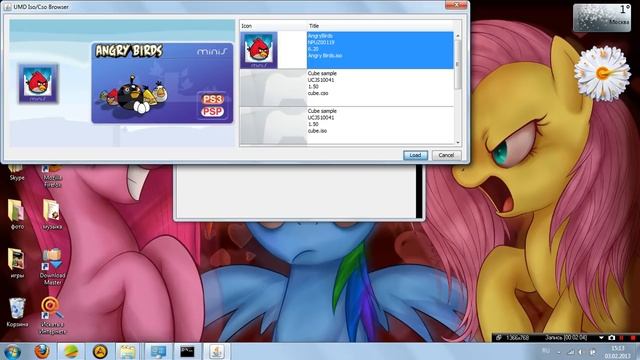The image size is (640, 360).
Task: Open the фото folder on desktop
Action: point(17,214)
